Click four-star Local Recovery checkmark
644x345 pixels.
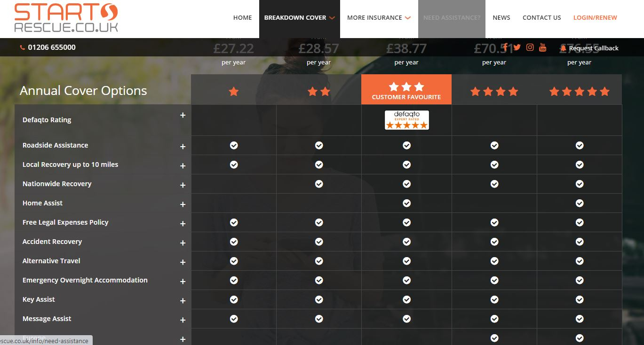tap(494, 165)
